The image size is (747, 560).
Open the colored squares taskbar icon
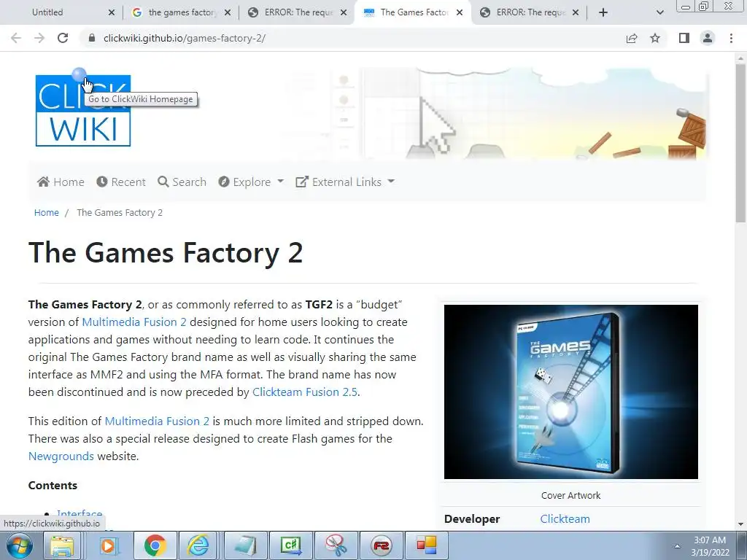(x=426, y=545)
